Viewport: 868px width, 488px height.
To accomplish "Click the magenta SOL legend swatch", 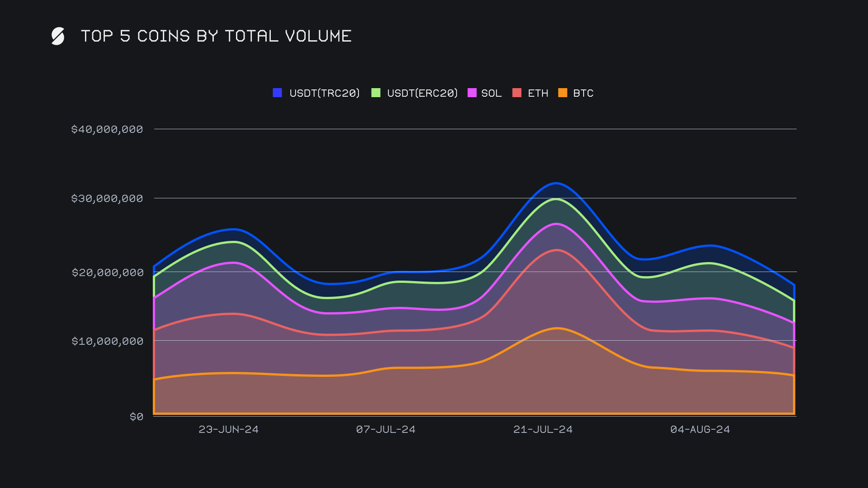I will (472, 93).
